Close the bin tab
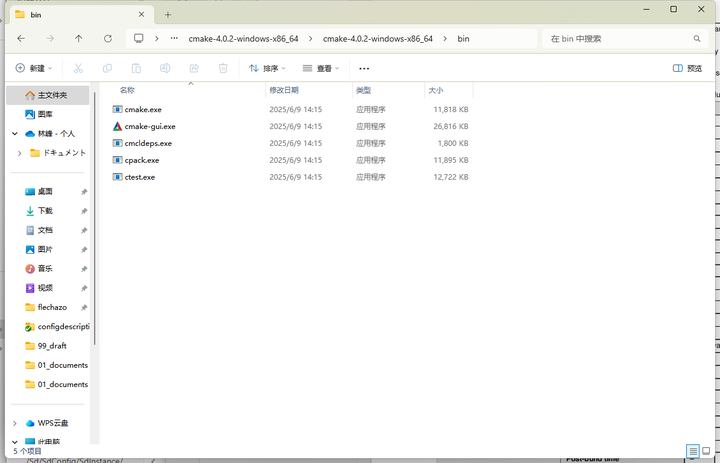Image resolution: width=720 pixels, height=463 pixels. (141, 15)
